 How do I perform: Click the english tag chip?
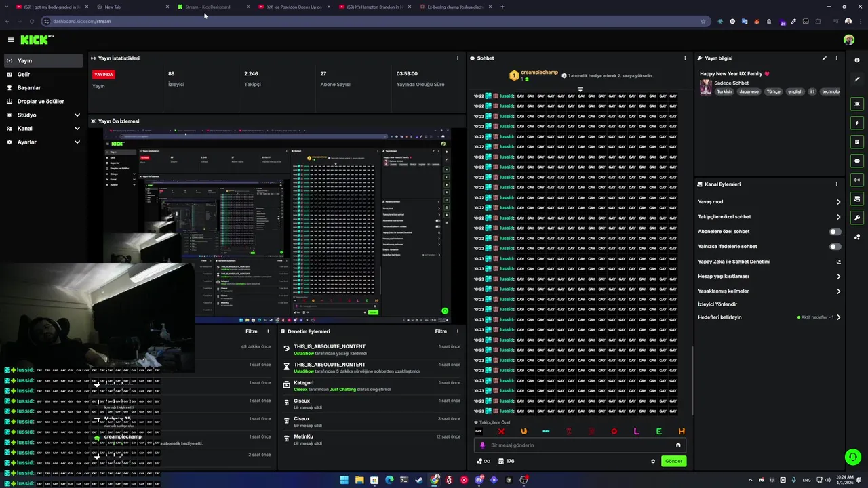click(795, 91)
